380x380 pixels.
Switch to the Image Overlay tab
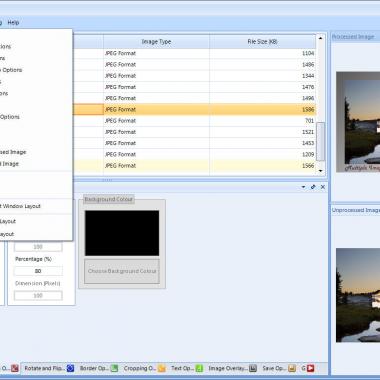[x=232, y=368]
